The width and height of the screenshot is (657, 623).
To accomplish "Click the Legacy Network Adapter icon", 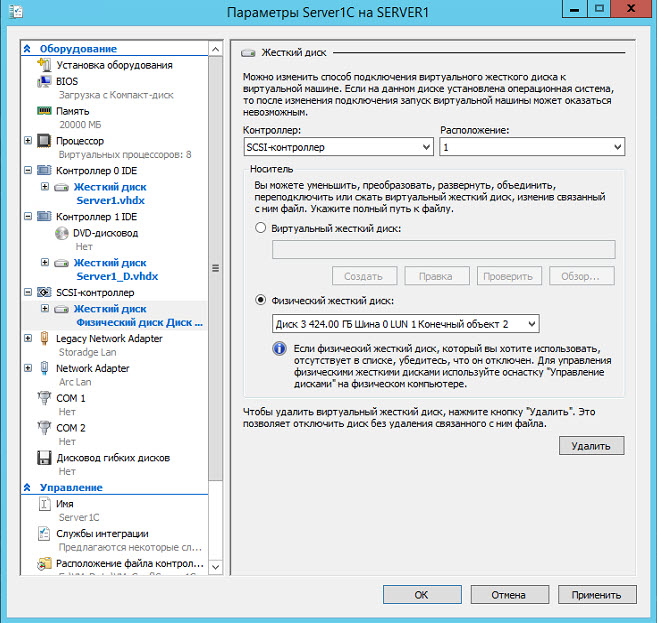I will (x=44, y=338).
